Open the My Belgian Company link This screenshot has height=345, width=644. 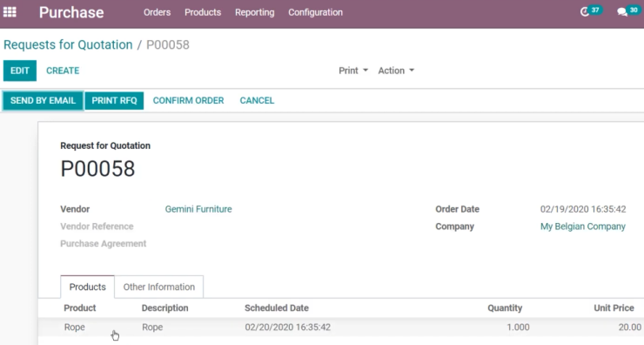click(x=583, y=227)
